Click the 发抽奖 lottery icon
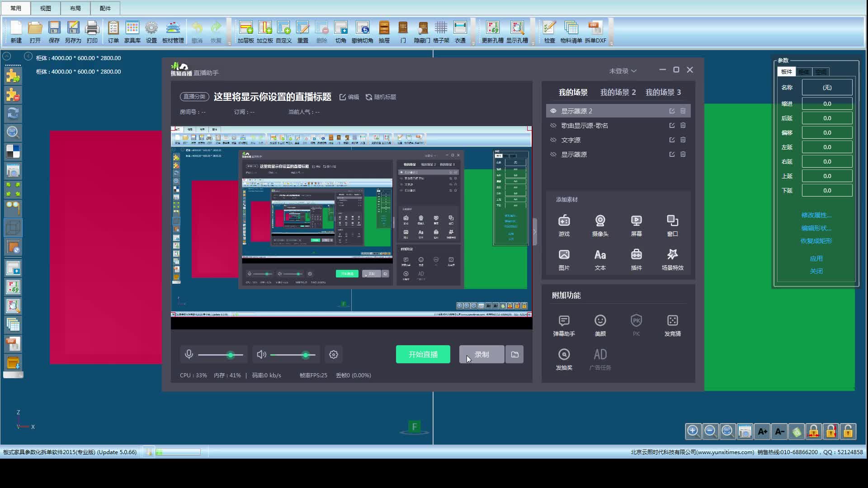 pyautogui.click(x=564, y=355)
